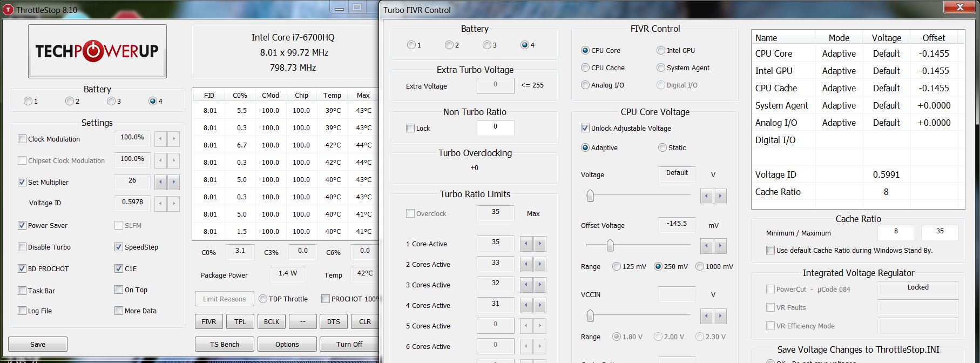Increase Offset Voltage with right arrow
This screenshot has height=363, width=980.
coord(720,247)
